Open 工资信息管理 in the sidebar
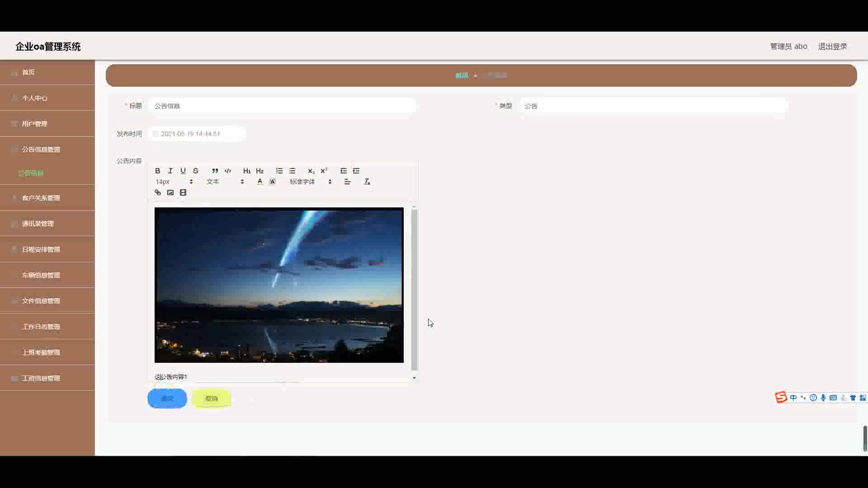This screenshot has height=488, width=868. pyautogui.click(x=47, y=378)
